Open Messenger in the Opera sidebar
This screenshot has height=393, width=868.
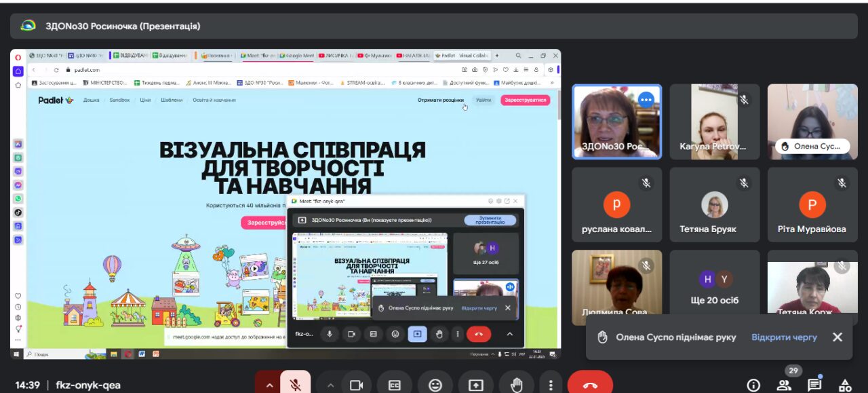pyautogui.click(x=18, y=185)
